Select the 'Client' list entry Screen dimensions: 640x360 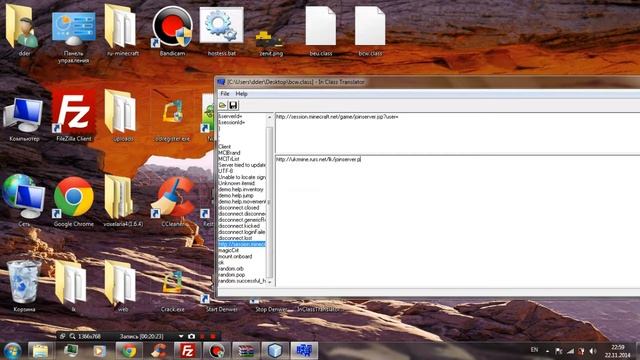[224, 147]
